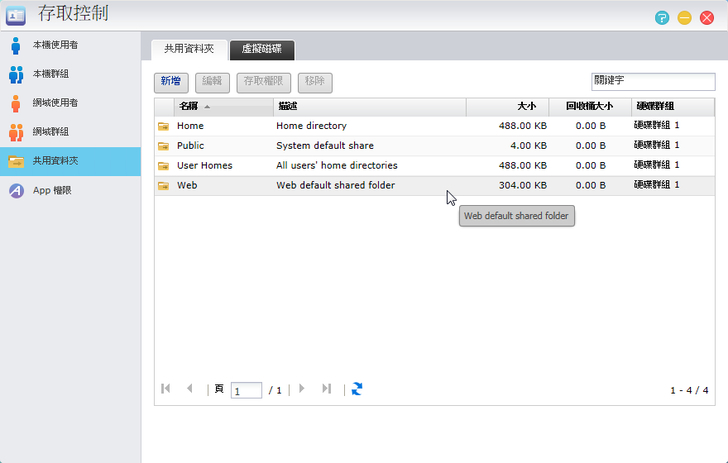Image resolution: width=728 pixels, height=463 pixels.
Task: Click the Home folder icon in list
Action: [163, 126]
